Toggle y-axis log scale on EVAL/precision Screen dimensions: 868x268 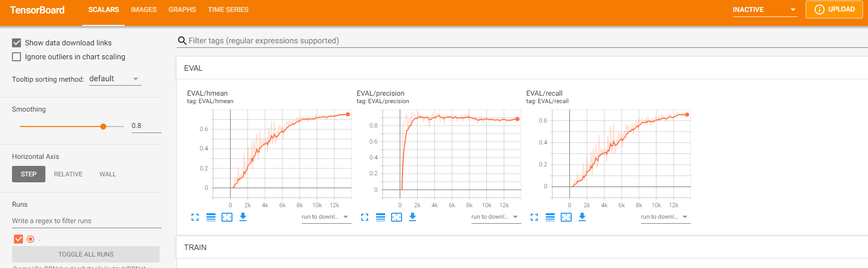381,217
